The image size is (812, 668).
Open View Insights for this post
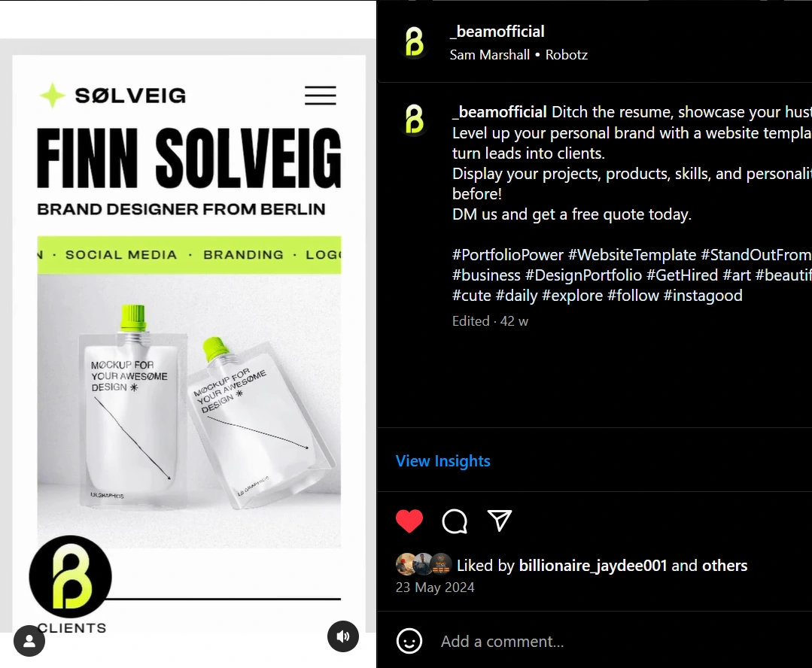[442, 461]
